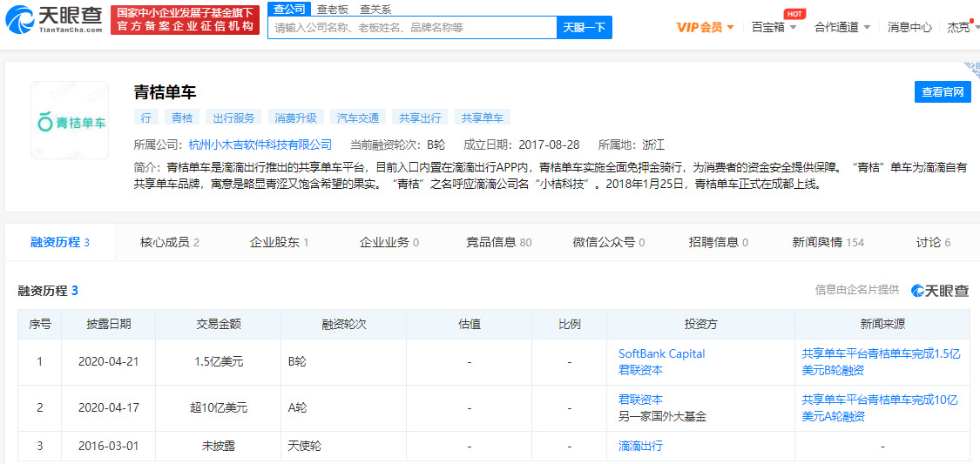Select the 2020-04-17 date cell
This screenshot has width=980, height=464.
click(x=109, y=407)
